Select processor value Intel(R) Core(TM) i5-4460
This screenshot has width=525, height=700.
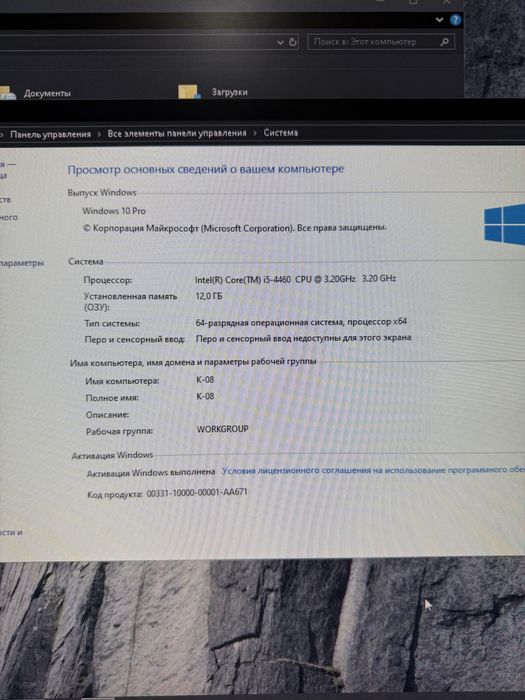pos(296,279)
